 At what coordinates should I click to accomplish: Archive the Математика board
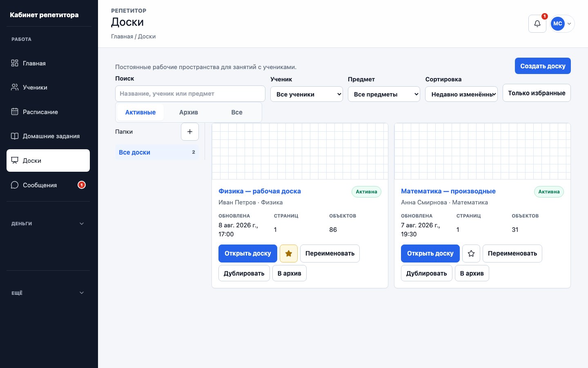472,273
